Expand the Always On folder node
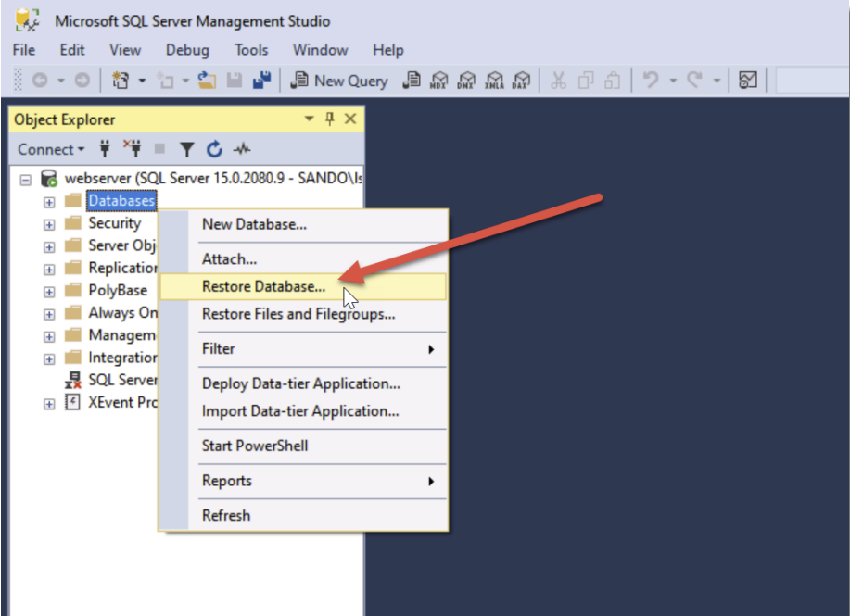 49,314
